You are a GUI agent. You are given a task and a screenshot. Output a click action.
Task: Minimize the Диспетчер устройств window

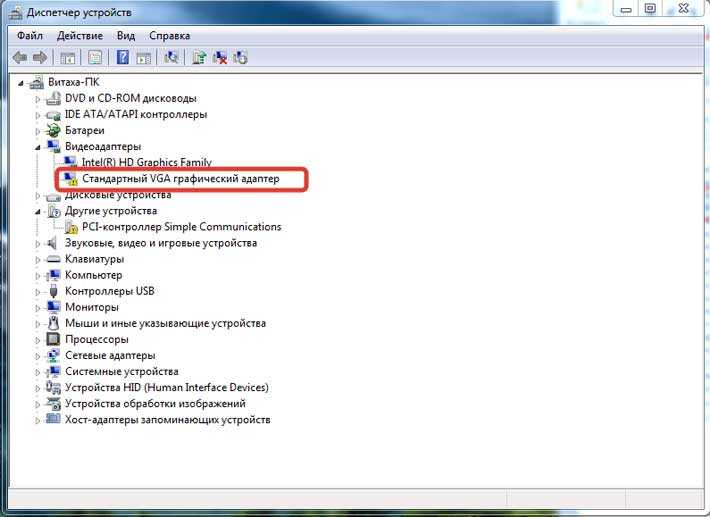click(626, 9)
